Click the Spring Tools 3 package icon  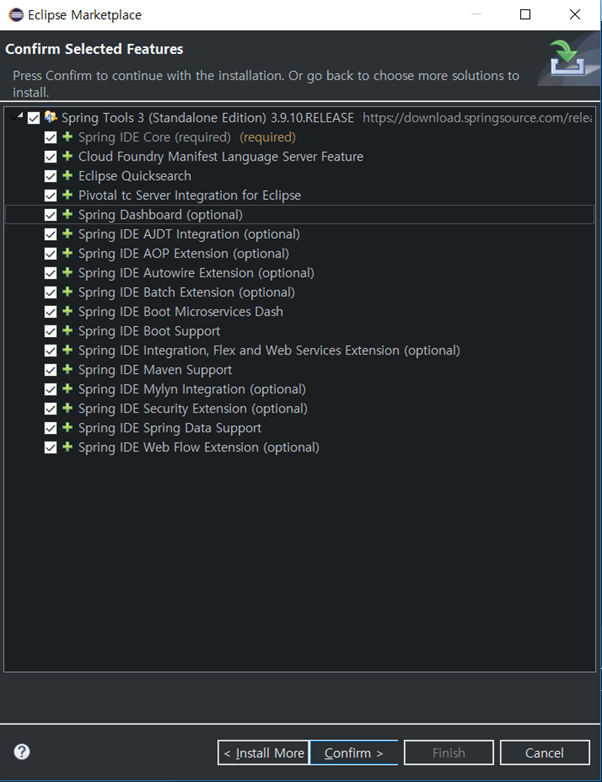pos(50,117)
